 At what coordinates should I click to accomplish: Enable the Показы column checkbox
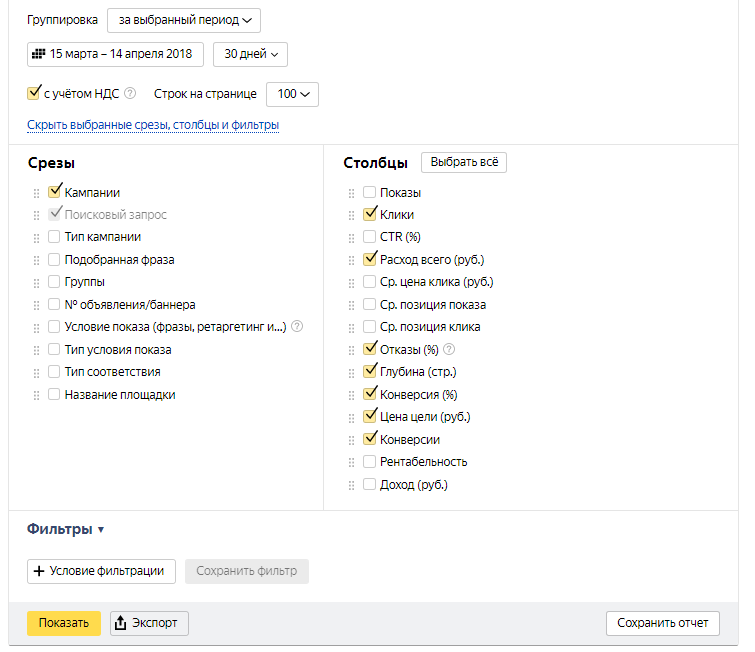[370, 192]
